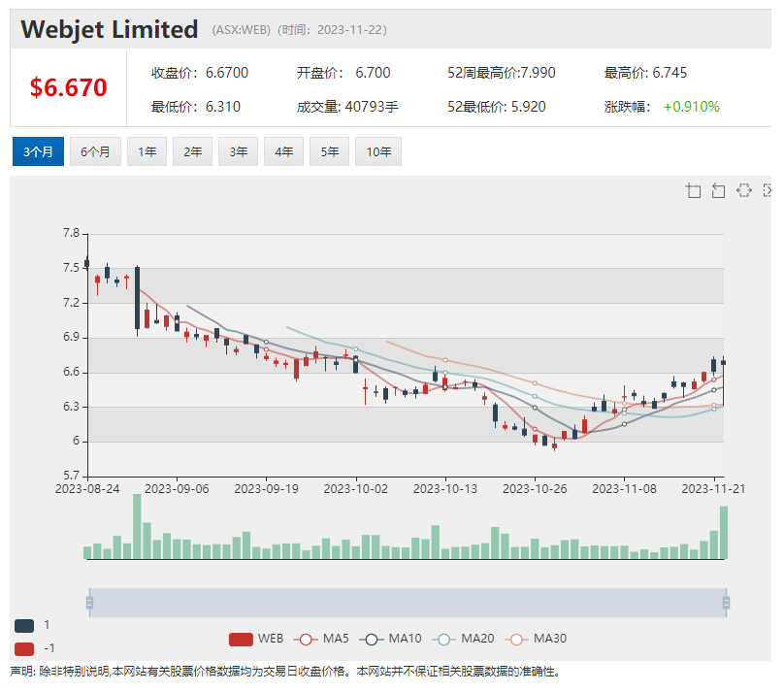
Task: Show the 1年 chart range
Action: pyautogui.click(x=147, y=151)
